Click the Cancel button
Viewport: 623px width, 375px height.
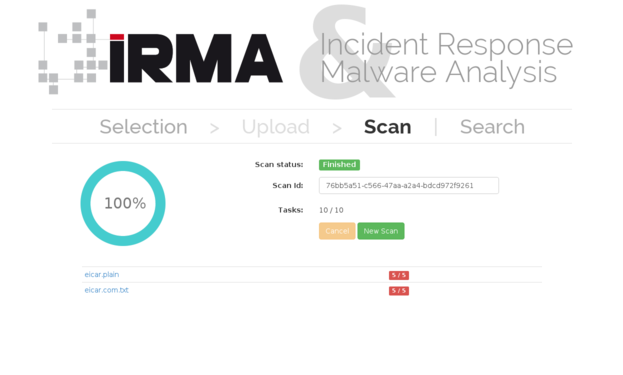pyautogui.click(x=337, y=231)
